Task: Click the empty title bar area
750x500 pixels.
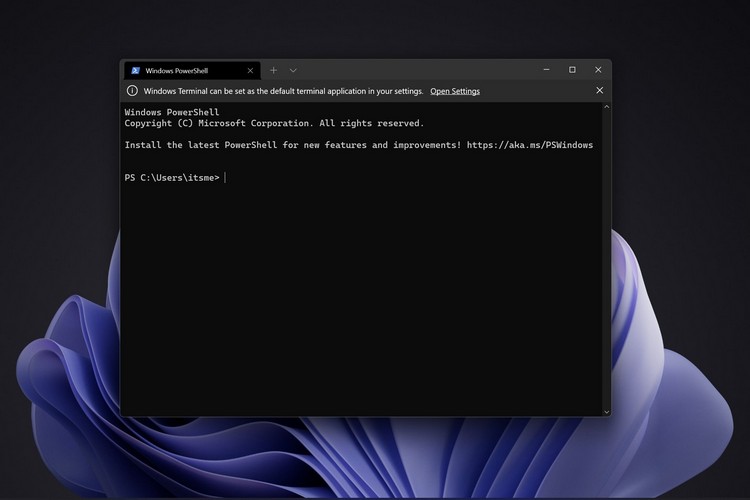Action: point(416,70)
